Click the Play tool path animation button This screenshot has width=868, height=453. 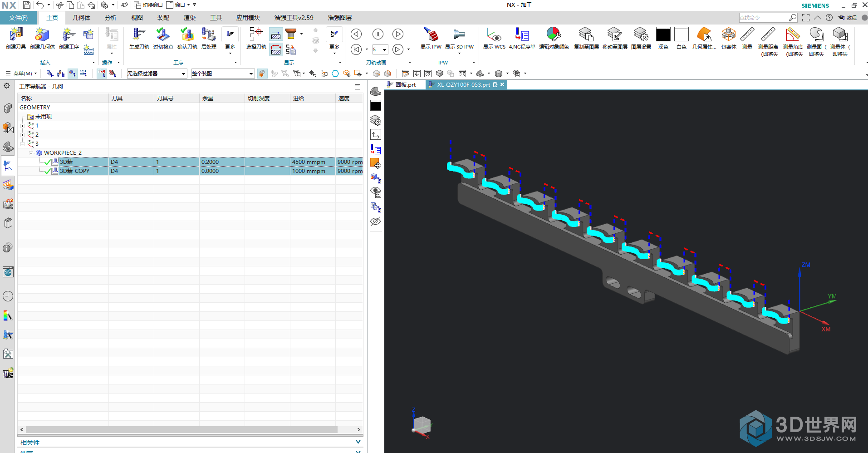pyautogui.click(x=398, y=34)
